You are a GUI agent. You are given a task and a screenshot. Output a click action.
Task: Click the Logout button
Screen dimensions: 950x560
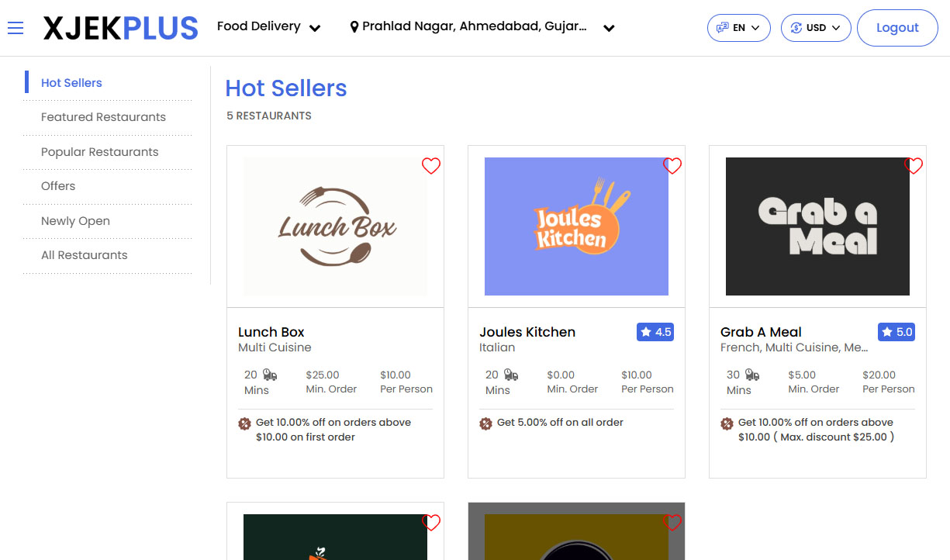click(x=897, y=27)
